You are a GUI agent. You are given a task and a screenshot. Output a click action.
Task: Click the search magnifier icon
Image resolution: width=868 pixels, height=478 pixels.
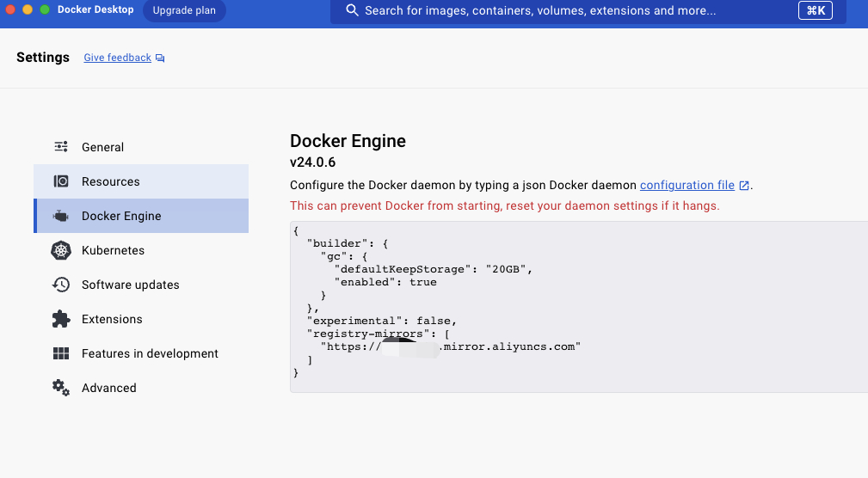point(352,10)
